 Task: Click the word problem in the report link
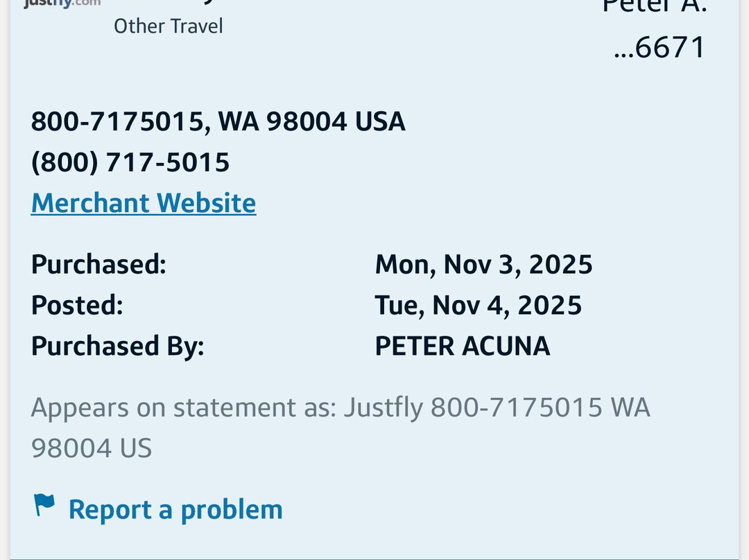pyautogui.click(x=232, y=509)
